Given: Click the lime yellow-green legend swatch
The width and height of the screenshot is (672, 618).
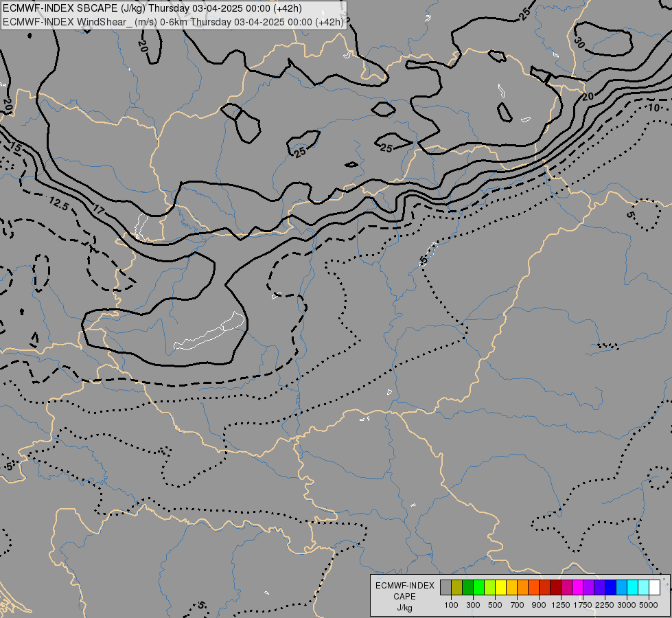Looking at the screenshot, I should pos(490,588).
